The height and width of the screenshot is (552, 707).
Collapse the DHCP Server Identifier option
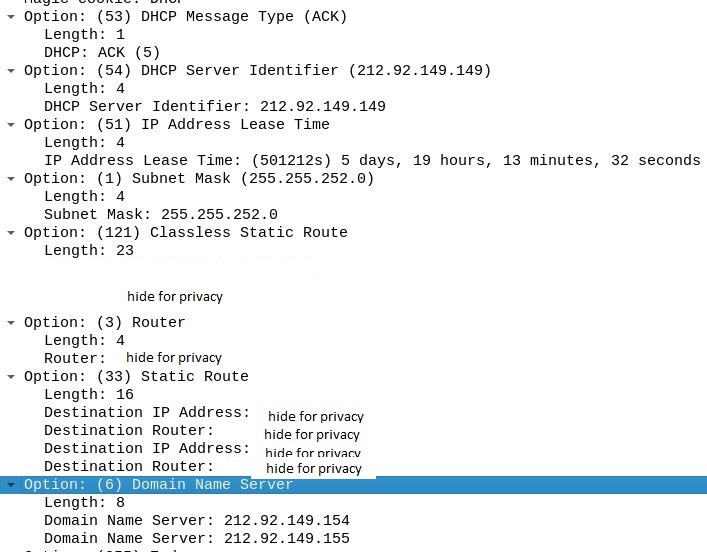pyautogui.click(x=10, y=71)
